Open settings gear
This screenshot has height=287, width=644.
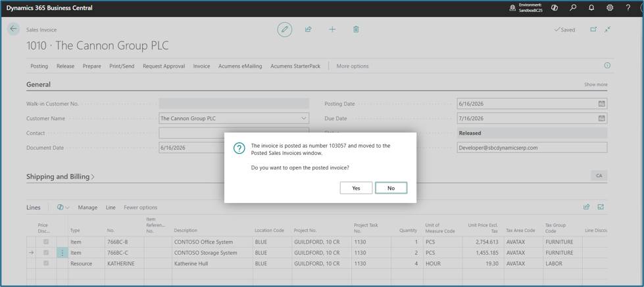610,8
